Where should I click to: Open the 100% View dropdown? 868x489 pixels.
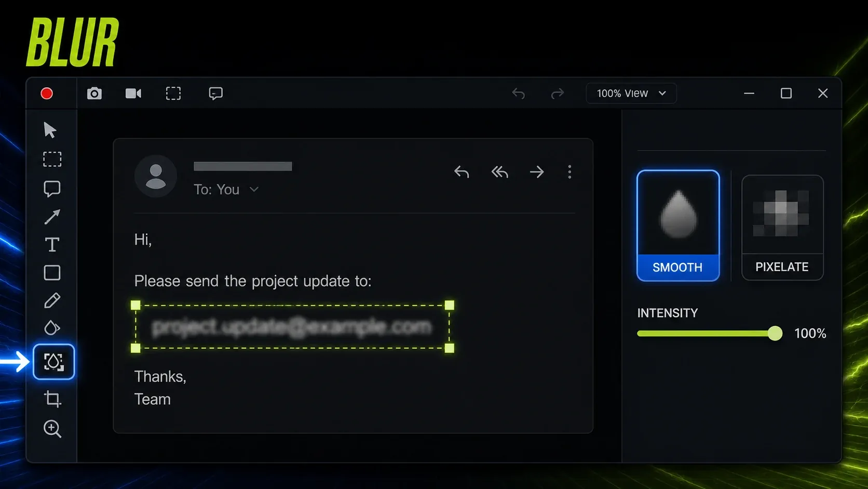coord(631,94)
